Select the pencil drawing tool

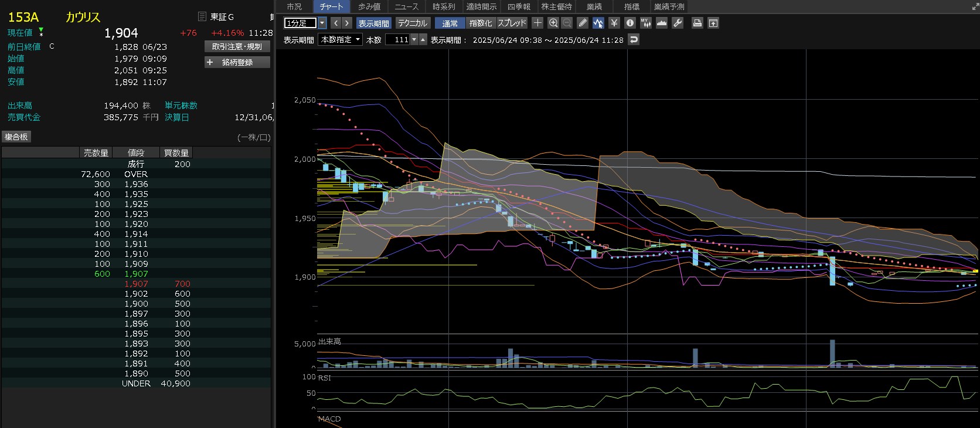tap(583, 23)
